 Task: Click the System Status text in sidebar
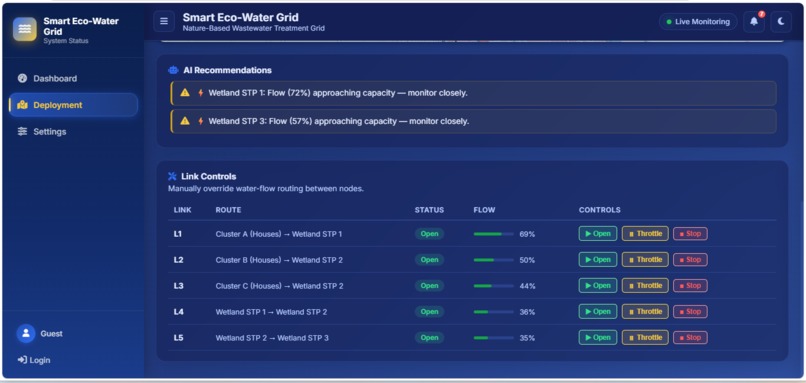(x=66, y=41)
